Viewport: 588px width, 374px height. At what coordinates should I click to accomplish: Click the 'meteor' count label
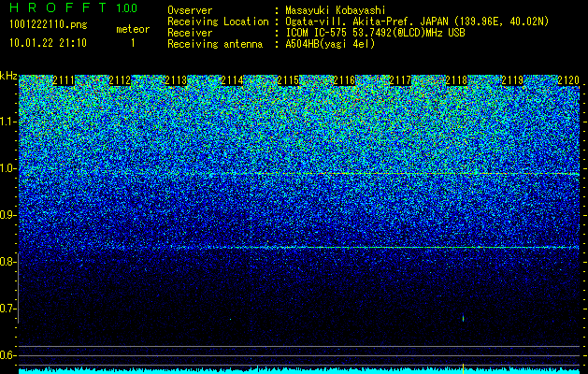pos(133,29)
